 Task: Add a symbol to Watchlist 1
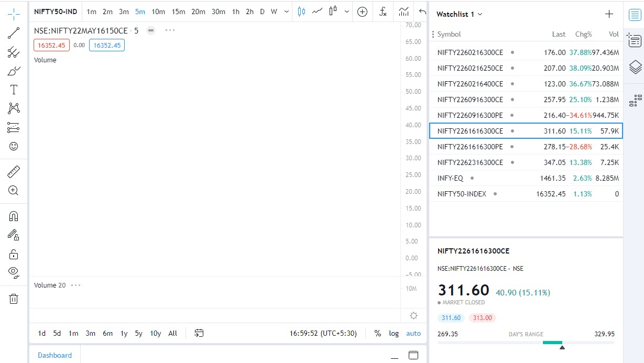(x=609, y=14)
